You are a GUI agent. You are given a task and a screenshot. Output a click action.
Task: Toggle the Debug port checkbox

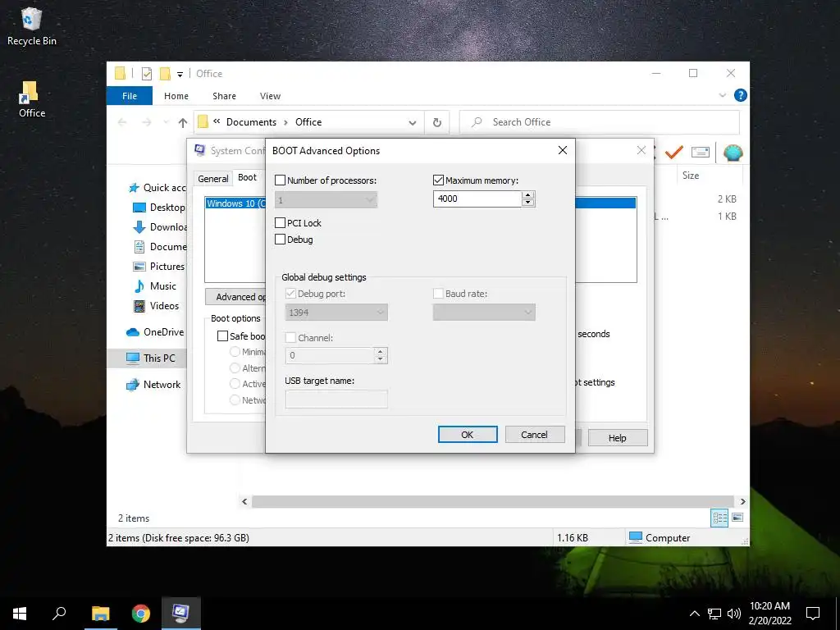pyautogui.click(x=290, y=294)
